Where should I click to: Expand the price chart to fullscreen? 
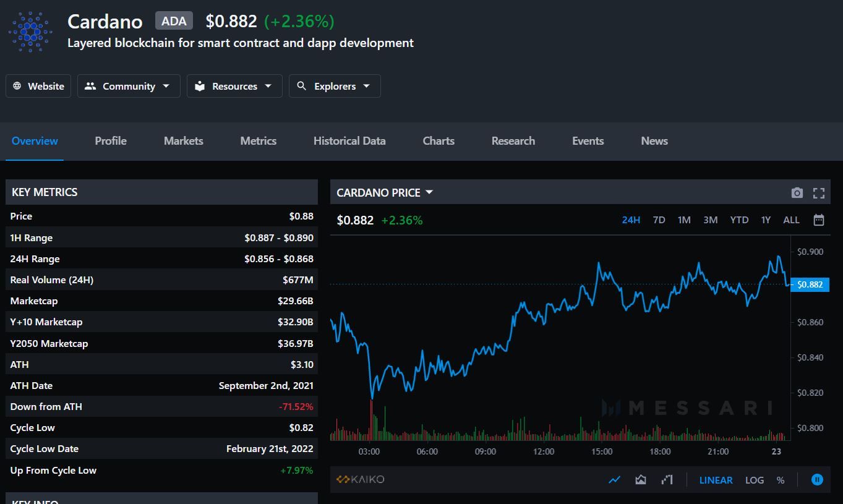819,193
